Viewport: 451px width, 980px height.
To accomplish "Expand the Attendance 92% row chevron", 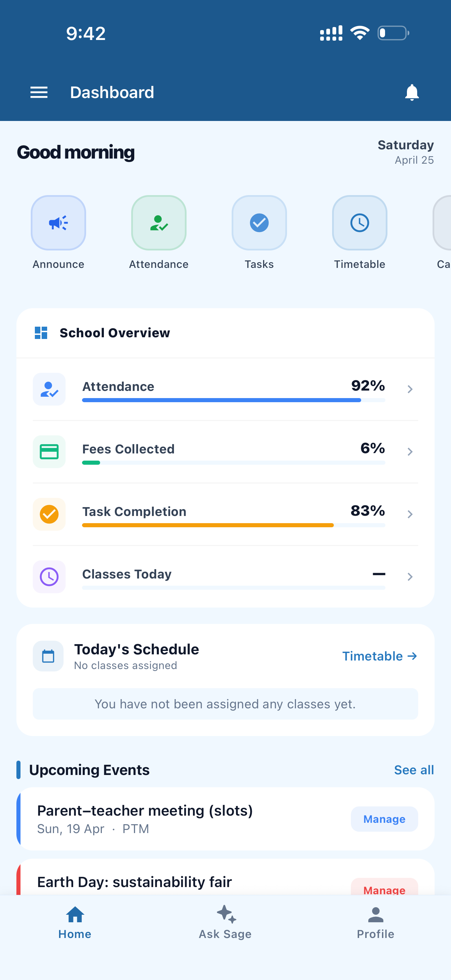I will click(x=410, y=389).
